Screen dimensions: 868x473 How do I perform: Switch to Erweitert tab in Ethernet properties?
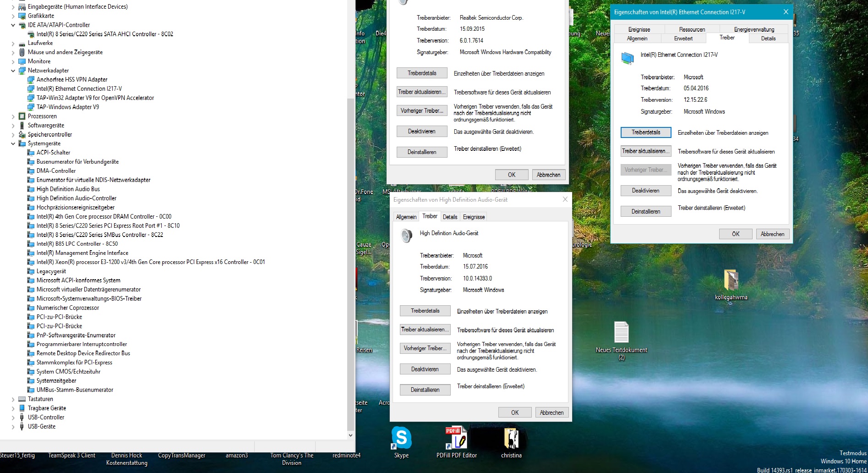click(x=683, y=38)
